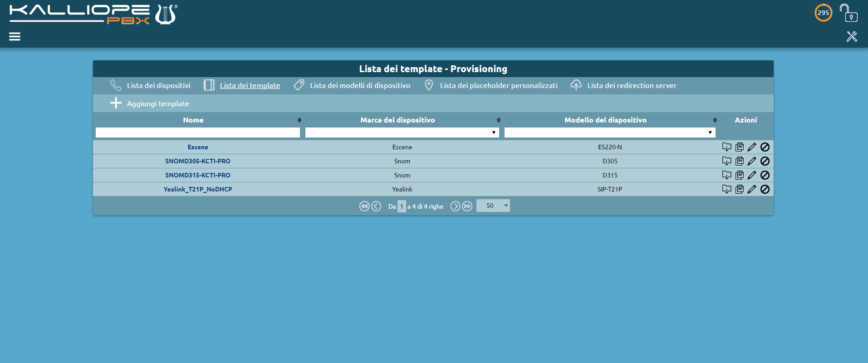The image size is (868, 363).
Task: Click the Kalliope PBX logo
Action: coord(93,15)
